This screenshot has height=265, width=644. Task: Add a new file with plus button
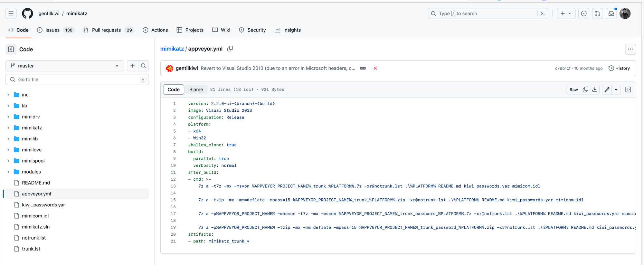pyautogui.click(x=132, y=66)
